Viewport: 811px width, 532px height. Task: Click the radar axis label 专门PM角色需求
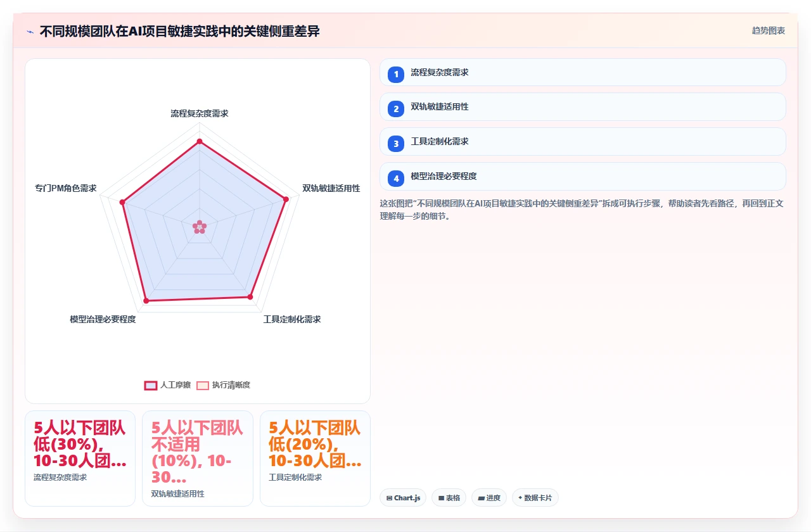pos(66,188)
